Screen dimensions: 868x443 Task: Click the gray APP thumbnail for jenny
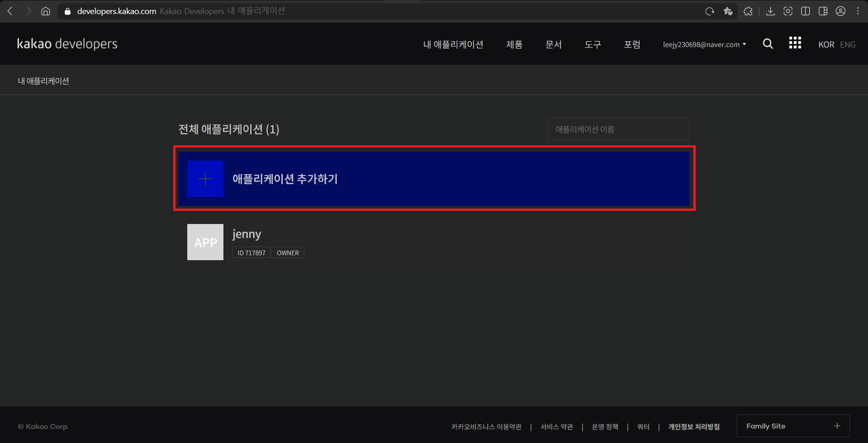[x=205, y=242]
